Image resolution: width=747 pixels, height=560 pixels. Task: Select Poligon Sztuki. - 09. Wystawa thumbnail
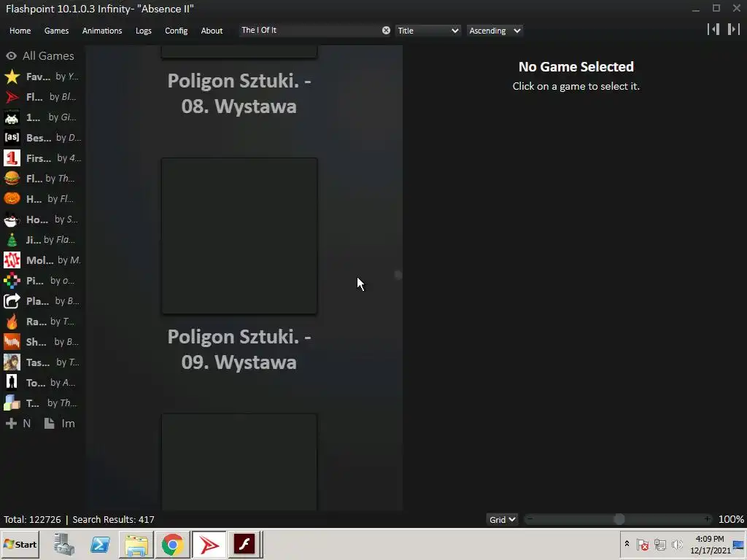(x=239, y=236)
